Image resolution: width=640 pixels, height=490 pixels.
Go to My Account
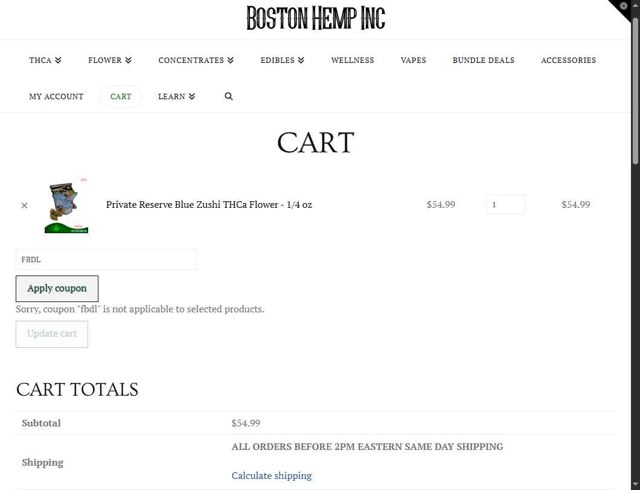point(56,96)
